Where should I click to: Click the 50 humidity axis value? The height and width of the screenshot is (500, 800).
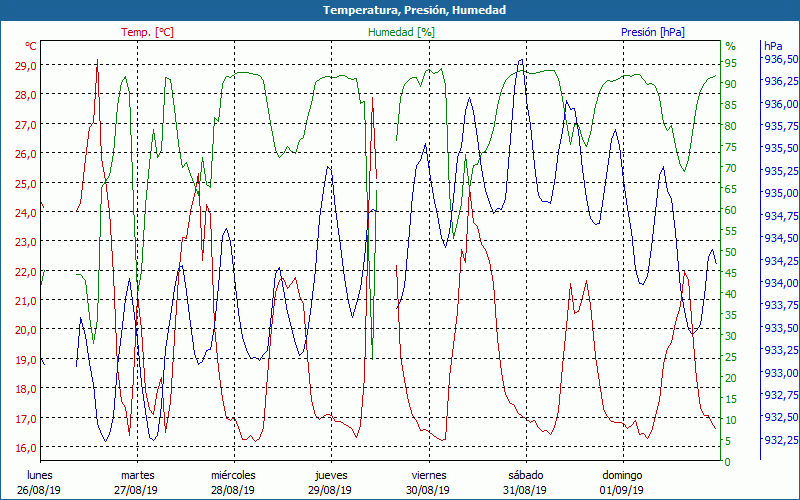[x=731, y=252]
